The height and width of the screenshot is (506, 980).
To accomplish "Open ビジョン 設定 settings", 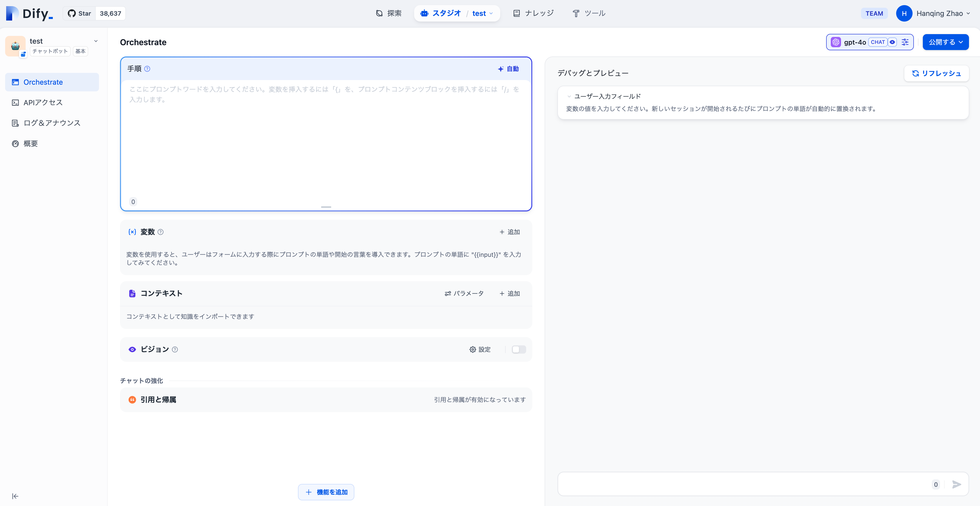I will coord(480,349).
